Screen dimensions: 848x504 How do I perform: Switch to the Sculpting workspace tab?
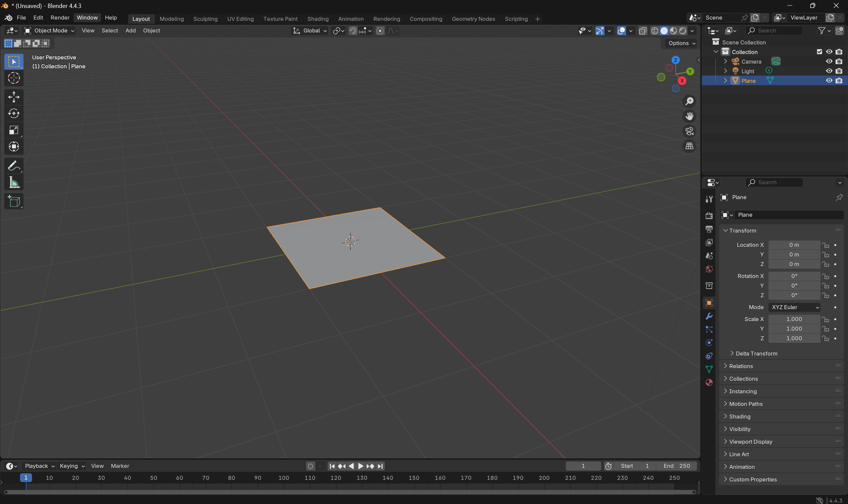coord(205,19)
